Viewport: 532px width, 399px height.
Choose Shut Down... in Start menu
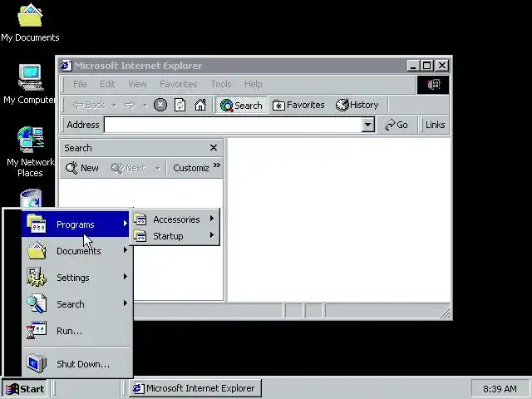pos(76,364)
